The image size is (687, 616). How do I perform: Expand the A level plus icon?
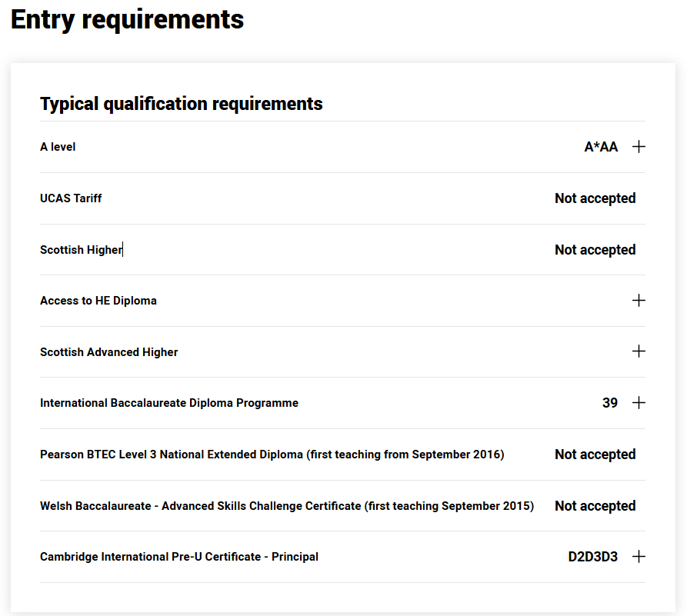click(x=639, y=147)
